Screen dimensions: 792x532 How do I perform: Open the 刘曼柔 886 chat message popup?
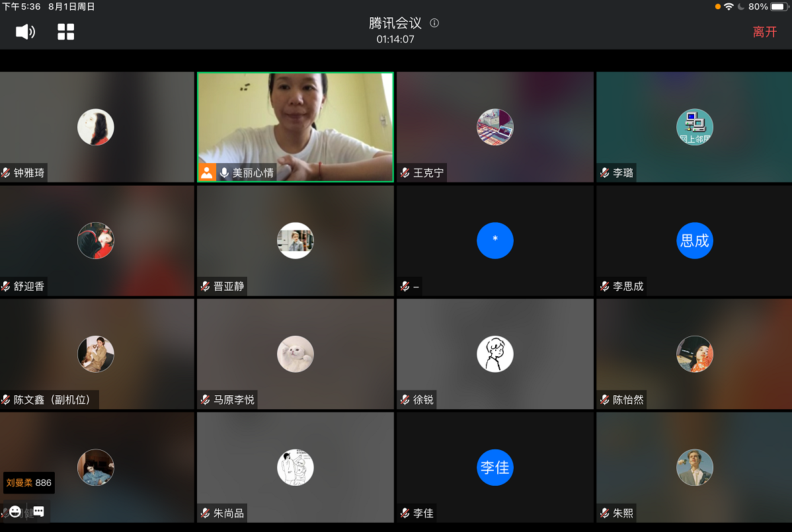click(29, 483)
